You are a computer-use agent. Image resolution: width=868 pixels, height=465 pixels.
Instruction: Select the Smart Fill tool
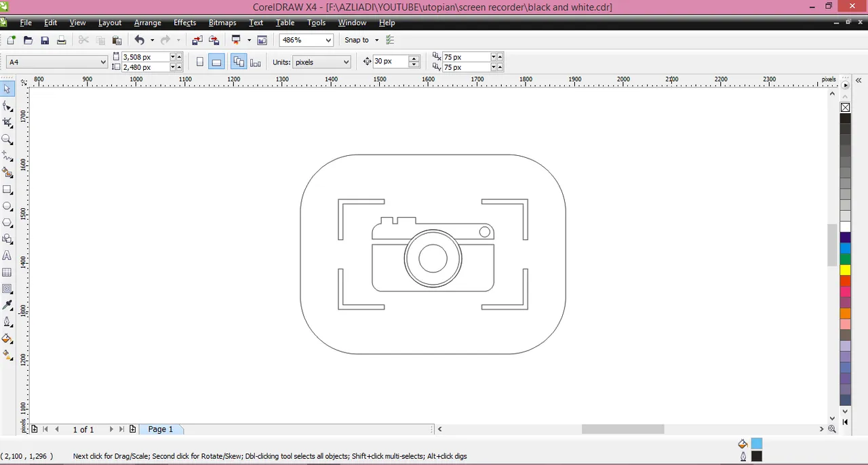7,173
